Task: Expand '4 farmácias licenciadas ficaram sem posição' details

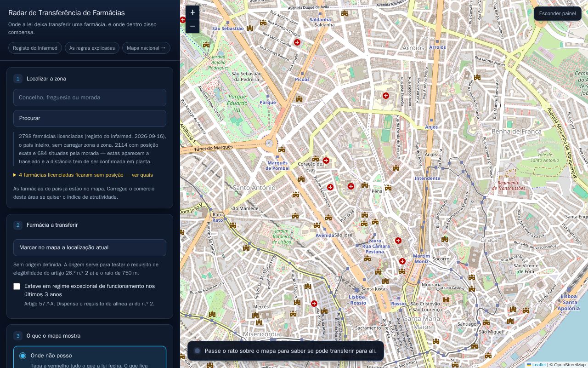Action: pos(83,175)
